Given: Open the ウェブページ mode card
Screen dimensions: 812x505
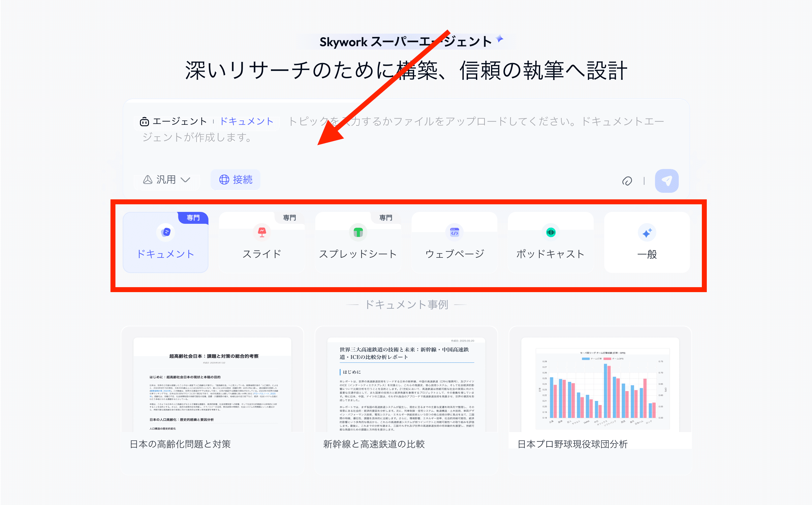Looking at the screenshot, I should (454, 254).
